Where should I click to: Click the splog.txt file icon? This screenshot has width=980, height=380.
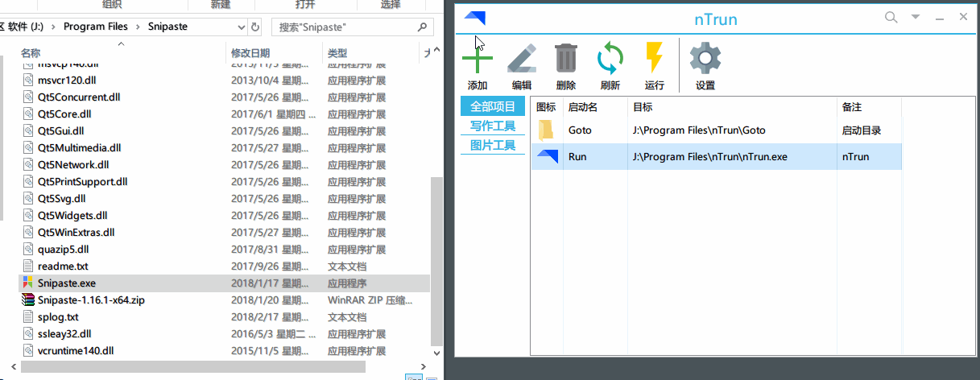28,317
